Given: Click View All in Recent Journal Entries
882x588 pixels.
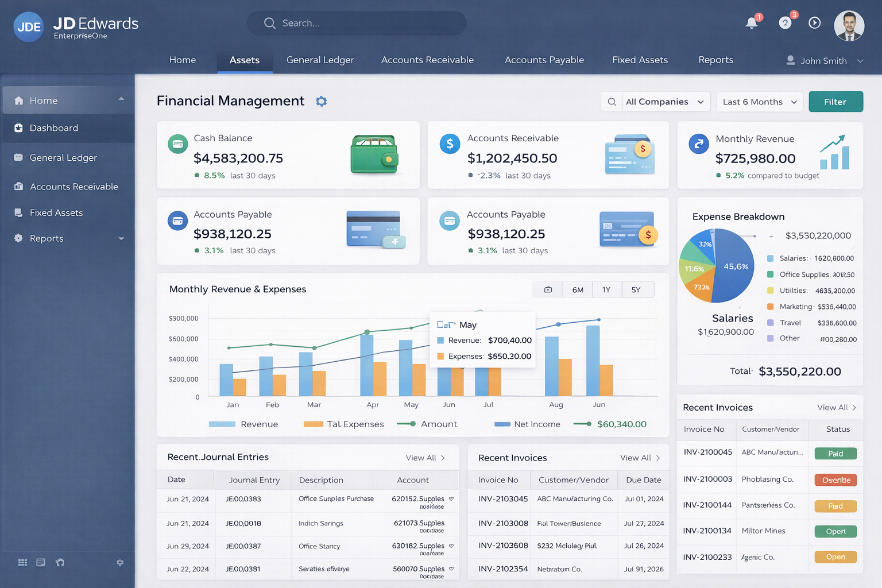Looking at the screenshot, I should point(425,458).
